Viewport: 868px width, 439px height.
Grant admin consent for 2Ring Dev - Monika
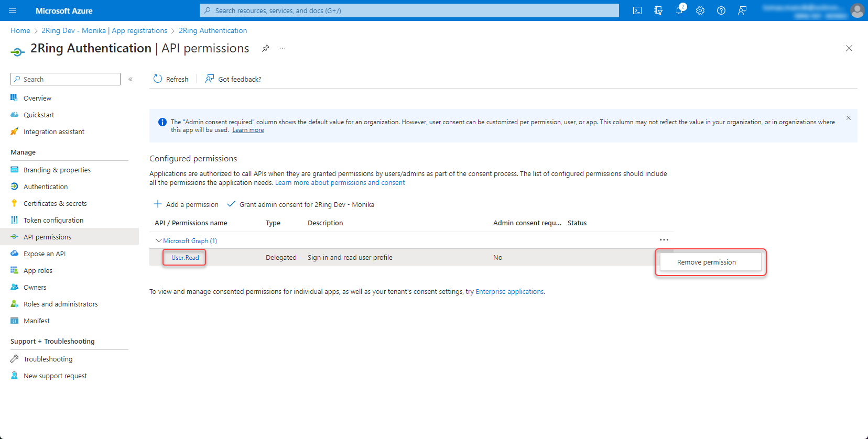[301, 204]
